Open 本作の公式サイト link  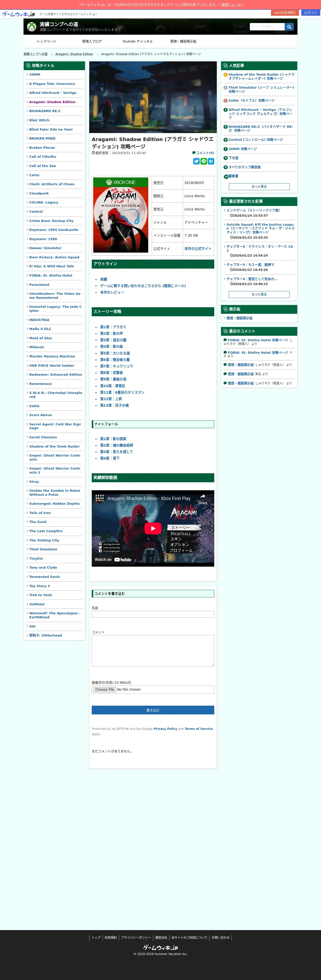(197, 248)
